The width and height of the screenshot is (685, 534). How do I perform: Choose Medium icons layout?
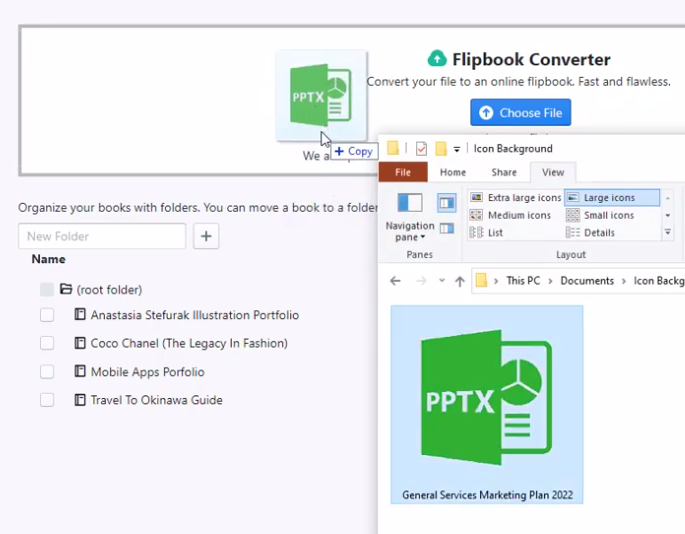(510, 215)
